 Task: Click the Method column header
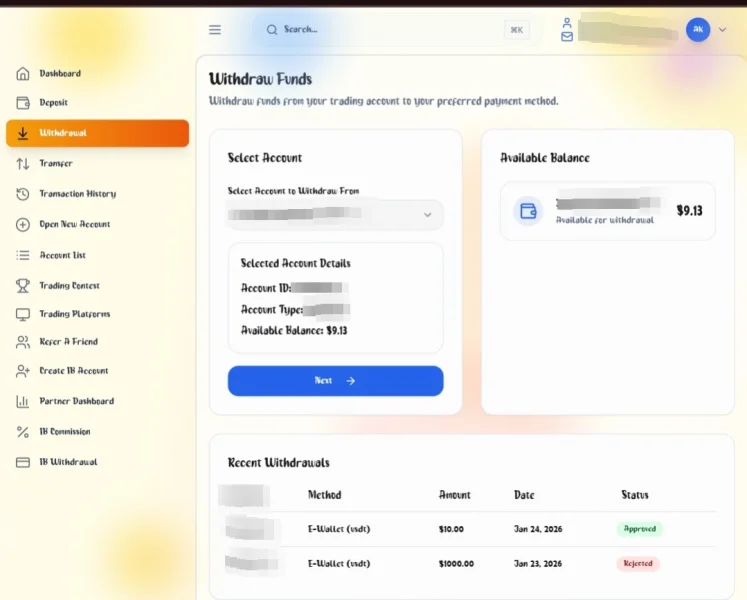[x=324, y=495]
